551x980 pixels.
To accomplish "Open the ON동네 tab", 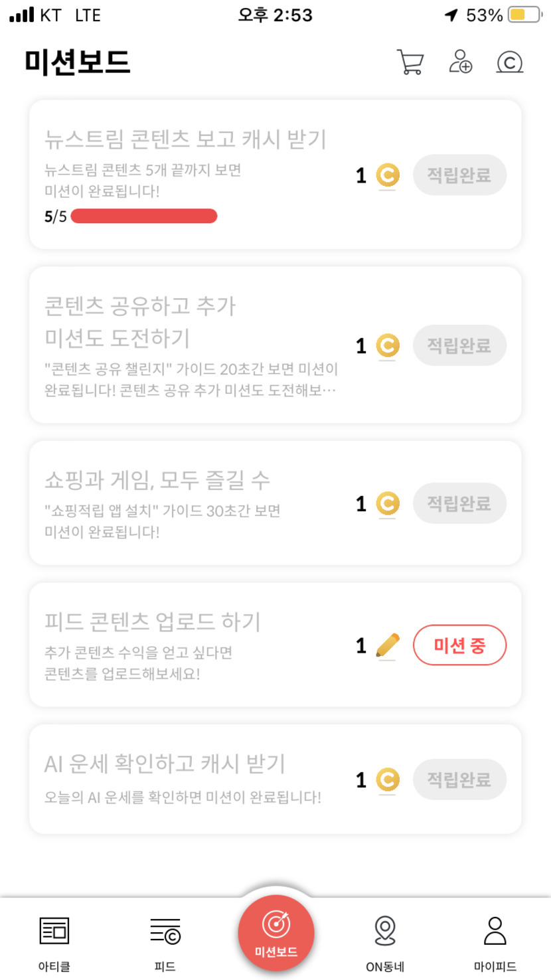I will pyautogui.click(x=385, y=940).
